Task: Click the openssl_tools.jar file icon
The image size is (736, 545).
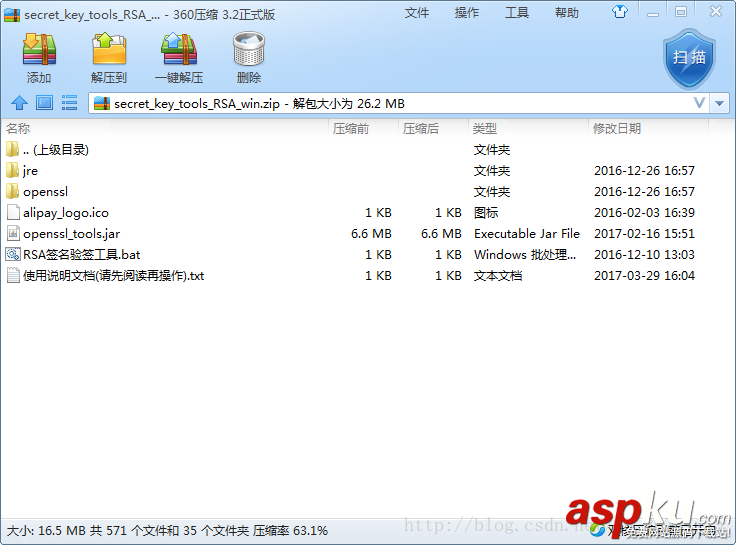Action: [x=13, y=233]
